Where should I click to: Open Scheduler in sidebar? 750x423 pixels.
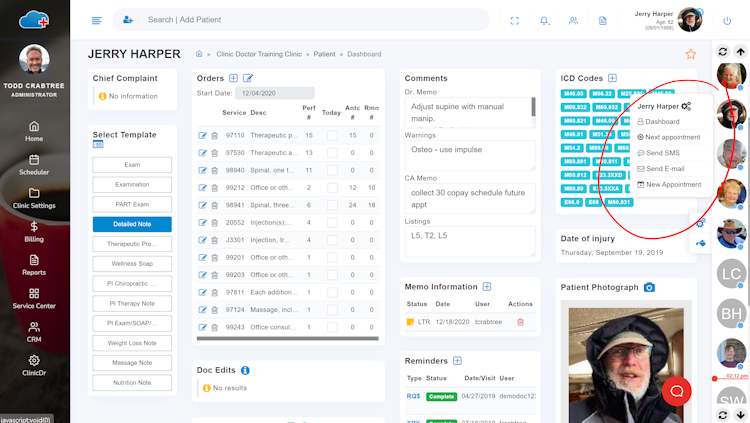pyautogui.click(x=34, y=165)
